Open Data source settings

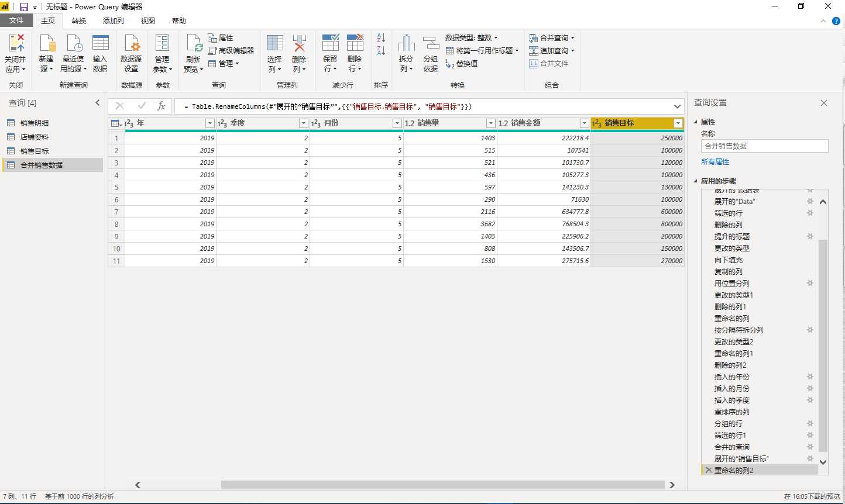click(131, 53)
